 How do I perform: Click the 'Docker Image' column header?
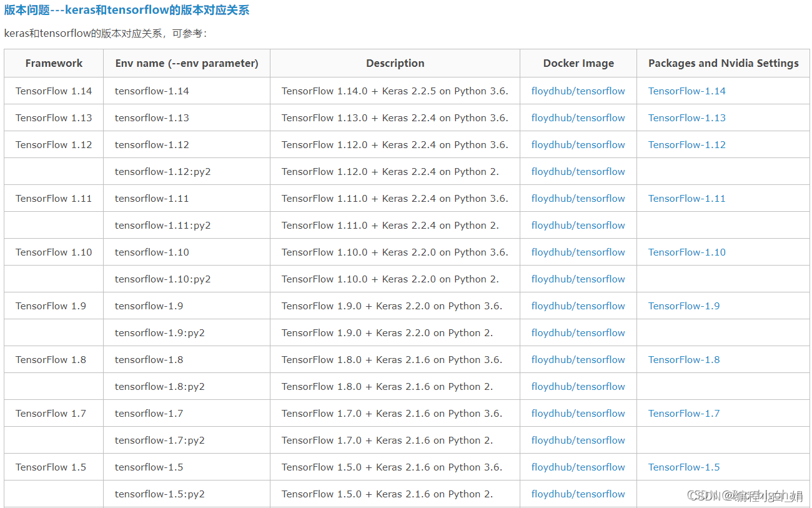point(578,63)
